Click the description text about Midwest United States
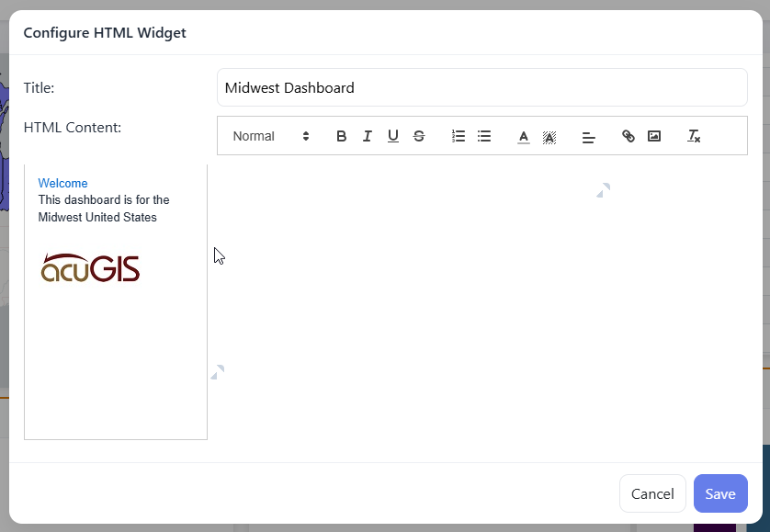The width and height of the screenshot is (770, 532). 103,209
